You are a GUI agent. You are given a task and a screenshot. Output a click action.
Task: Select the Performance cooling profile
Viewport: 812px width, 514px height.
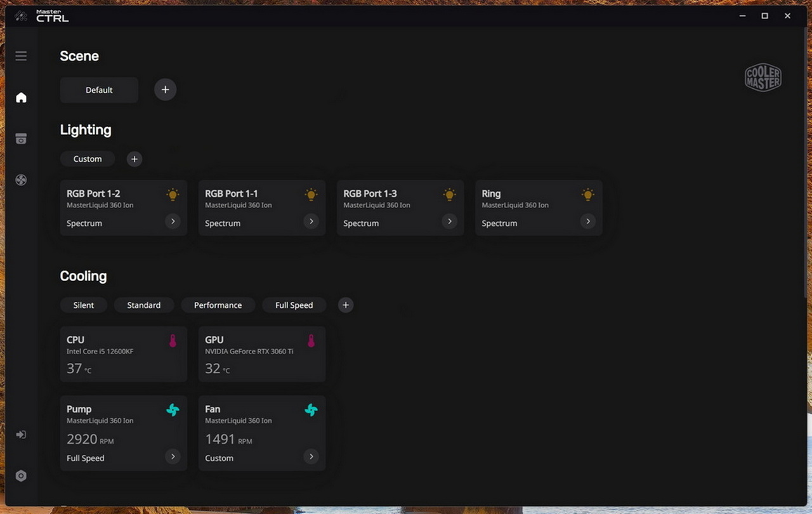pyautogui.click(x=218, y=305)
